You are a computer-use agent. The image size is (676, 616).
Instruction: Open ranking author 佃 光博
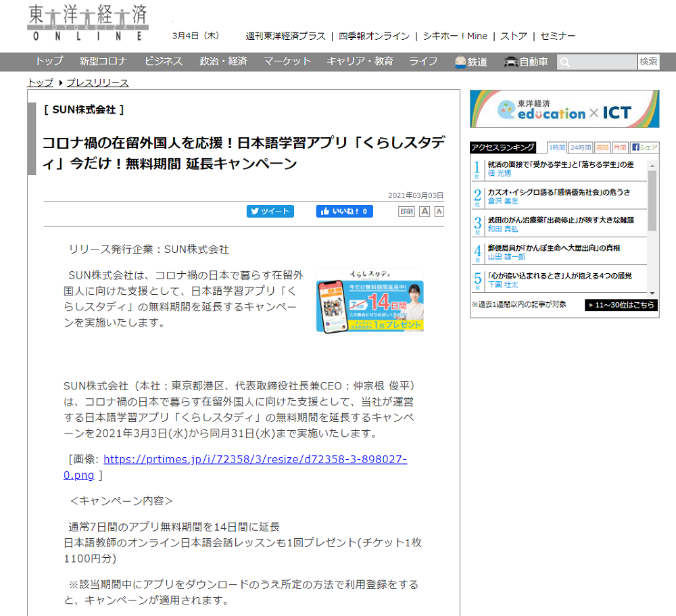[x=500, y=173]
